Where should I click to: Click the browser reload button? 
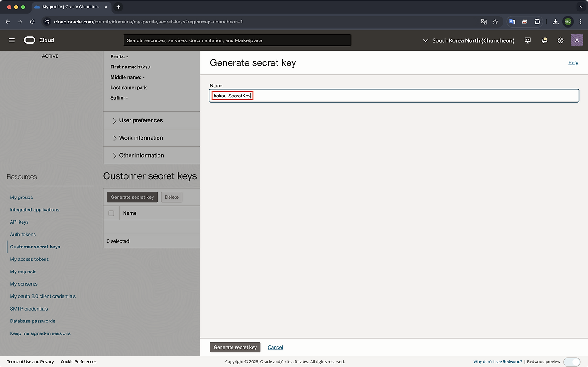32,22
